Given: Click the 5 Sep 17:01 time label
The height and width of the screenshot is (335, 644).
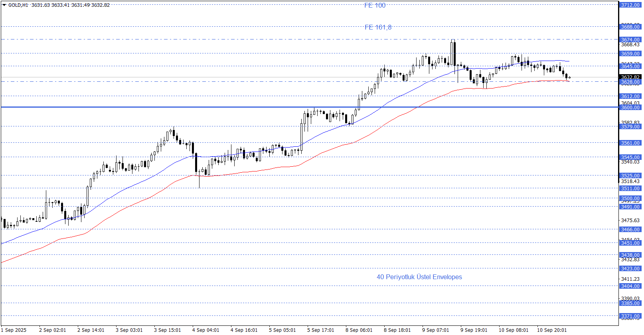Looking at the screenshot, I should (x=321, y=330).
